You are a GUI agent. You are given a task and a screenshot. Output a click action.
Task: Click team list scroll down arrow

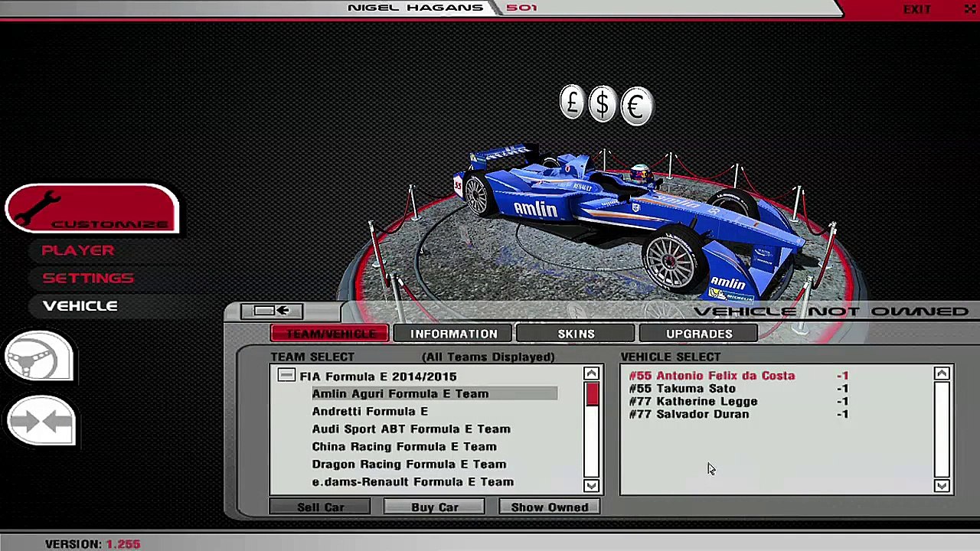pyautogui.click(x=591, y=486)
